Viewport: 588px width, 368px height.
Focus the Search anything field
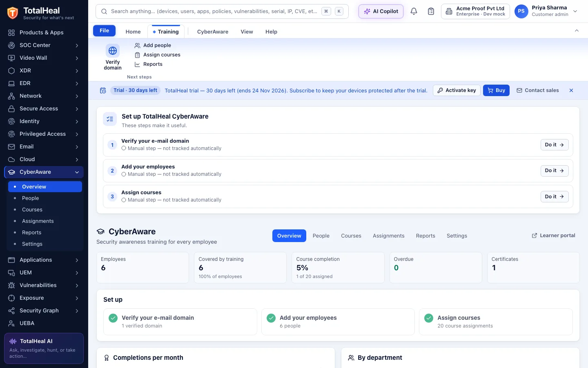click(x=222, y=11)
